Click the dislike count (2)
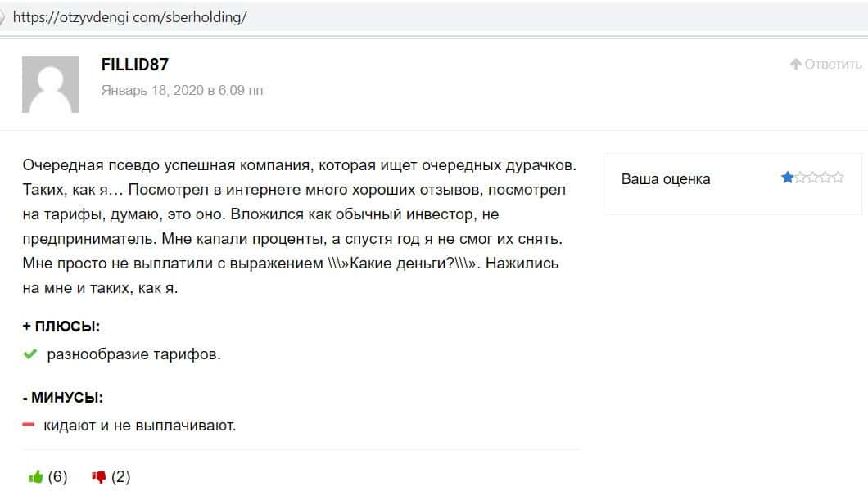 pos(121,477)
